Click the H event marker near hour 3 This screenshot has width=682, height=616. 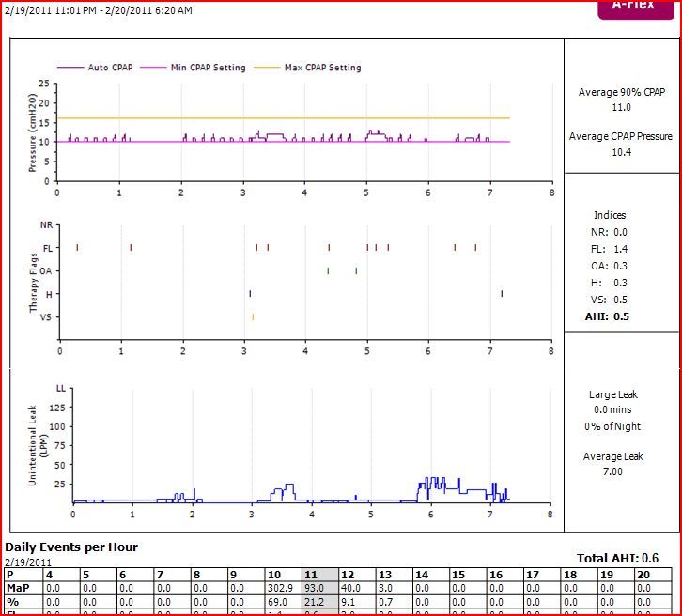(250, 294)
